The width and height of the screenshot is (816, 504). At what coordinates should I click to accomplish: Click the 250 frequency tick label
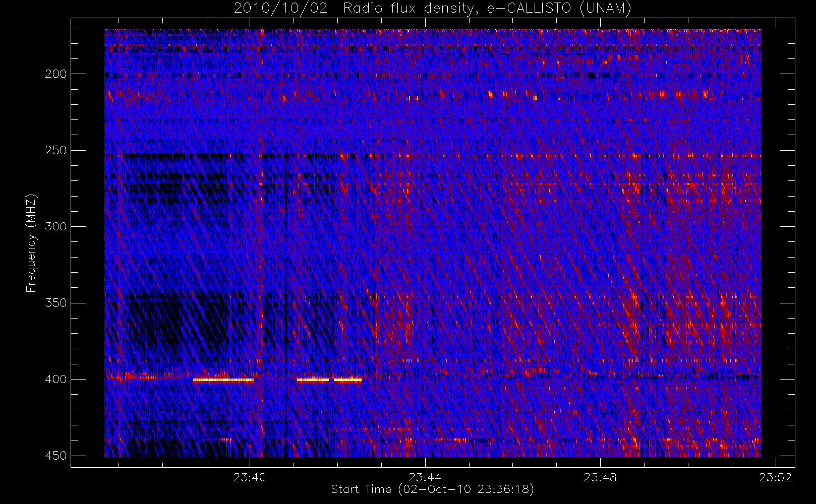coord(55,150)
